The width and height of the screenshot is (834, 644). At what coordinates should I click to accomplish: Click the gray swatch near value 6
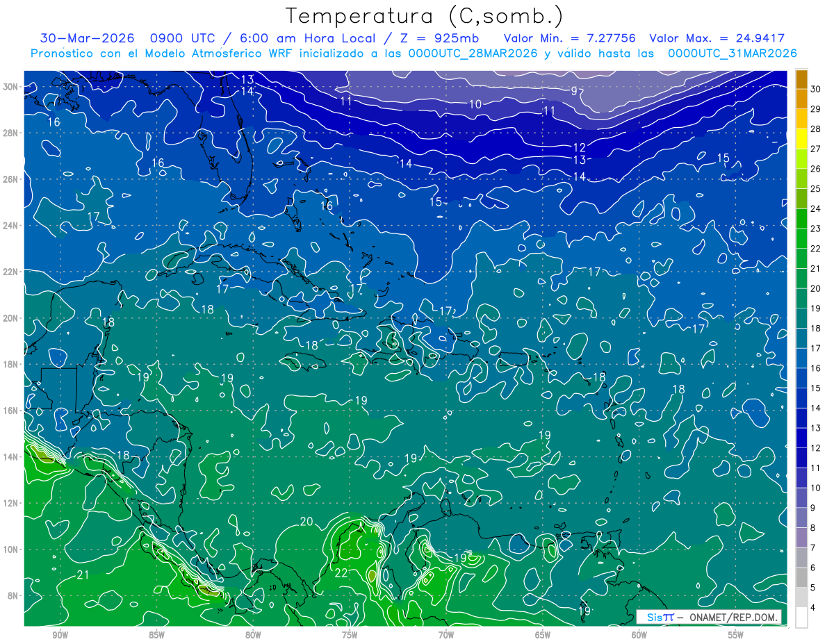(x=801, y=577)
